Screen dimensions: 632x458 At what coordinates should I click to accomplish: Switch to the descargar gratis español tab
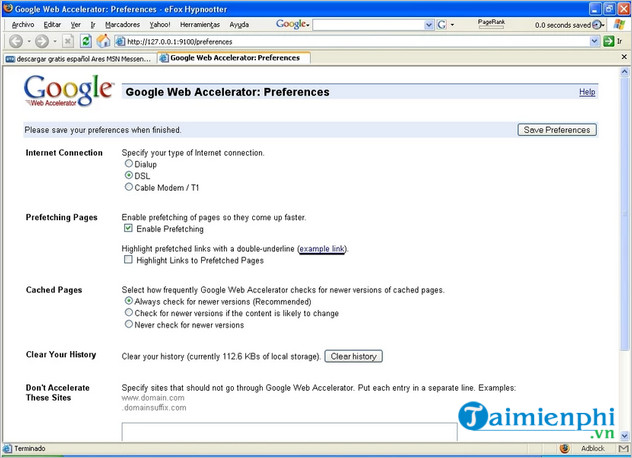(79, 59)
